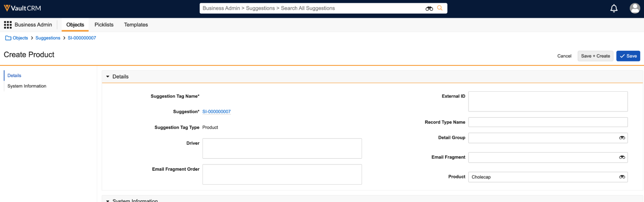
Task: Open the user profile avatar menu
Action: tap(635, 8)
